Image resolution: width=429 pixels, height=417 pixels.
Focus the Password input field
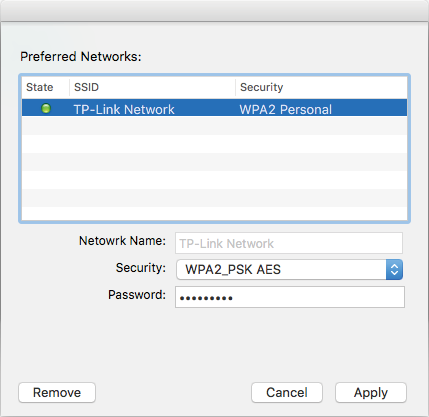pos(290,297)
